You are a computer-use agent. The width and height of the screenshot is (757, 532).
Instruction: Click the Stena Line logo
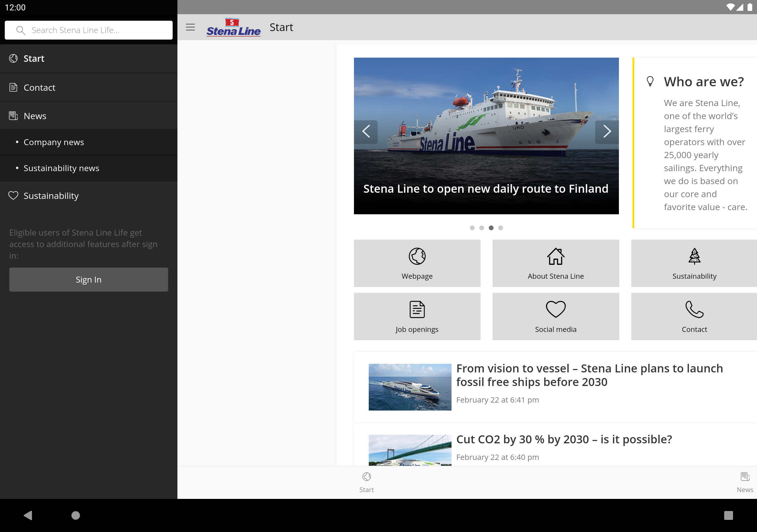tap(233, 27)
